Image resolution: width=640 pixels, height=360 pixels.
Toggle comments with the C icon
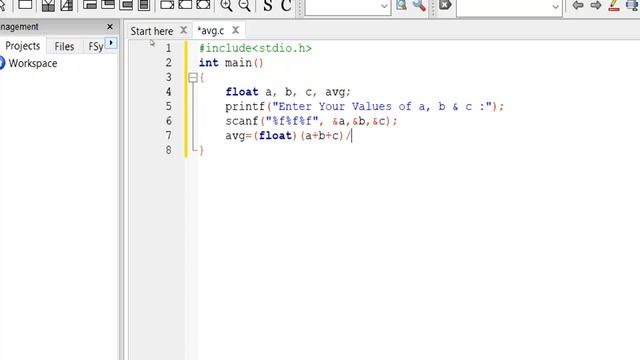(286, 5)
